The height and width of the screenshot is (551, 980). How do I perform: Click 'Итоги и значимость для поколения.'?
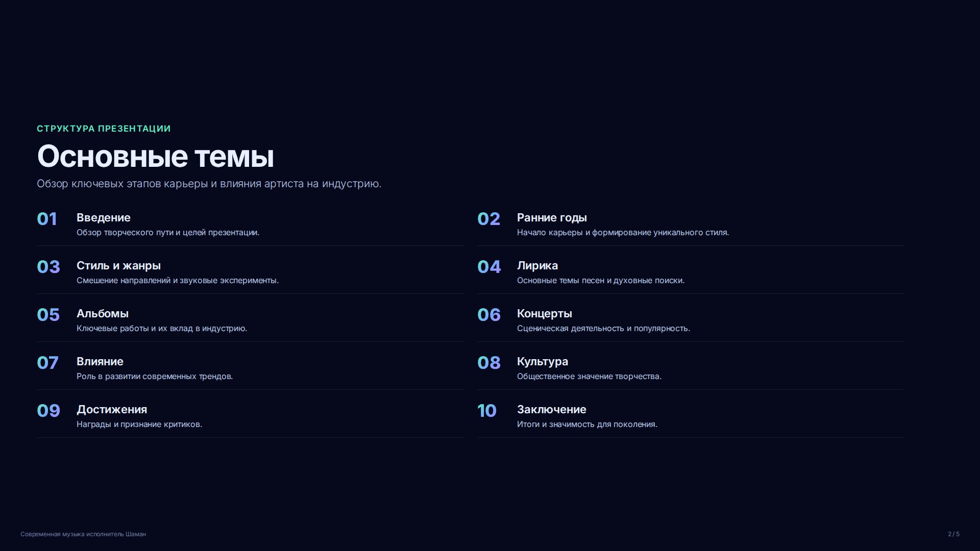[587, 424]
